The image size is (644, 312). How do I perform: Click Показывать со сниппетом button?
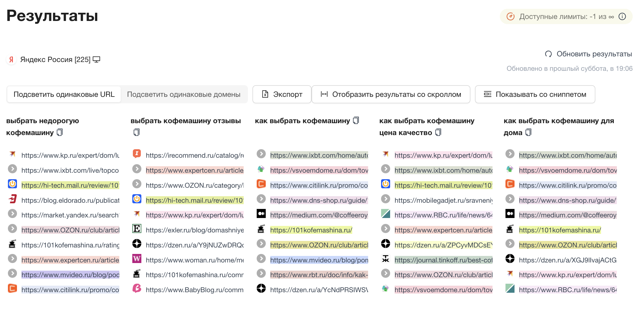(535, 94)
